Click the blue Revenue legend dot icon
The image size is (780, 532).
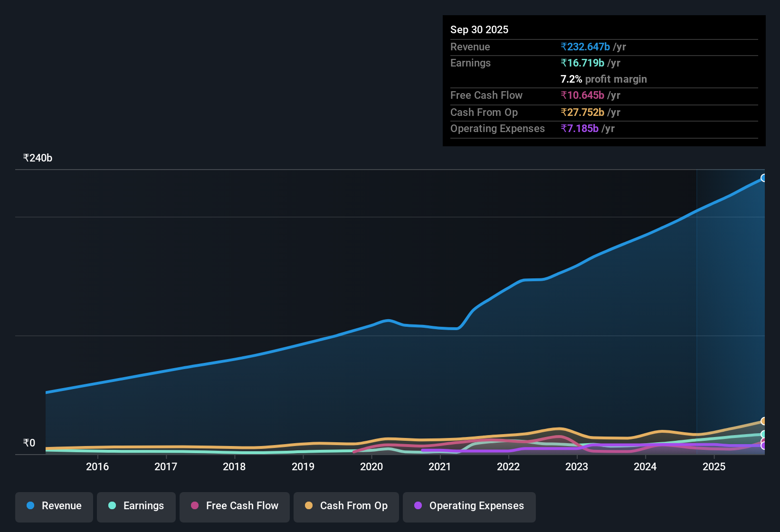click(29, 506)
